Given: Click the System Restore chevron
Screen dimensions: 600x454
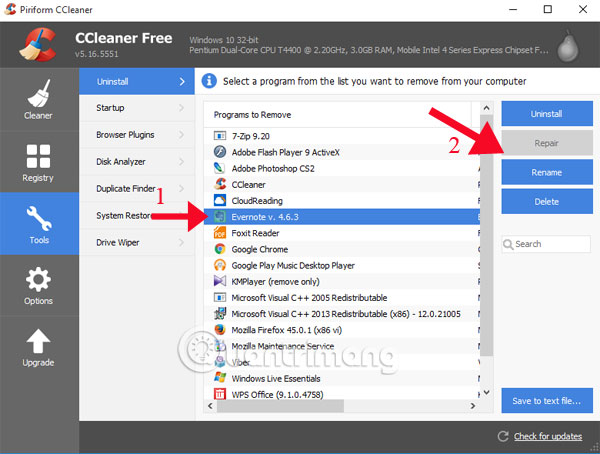Looking at the screenshot, I should [x=181, y=216].
